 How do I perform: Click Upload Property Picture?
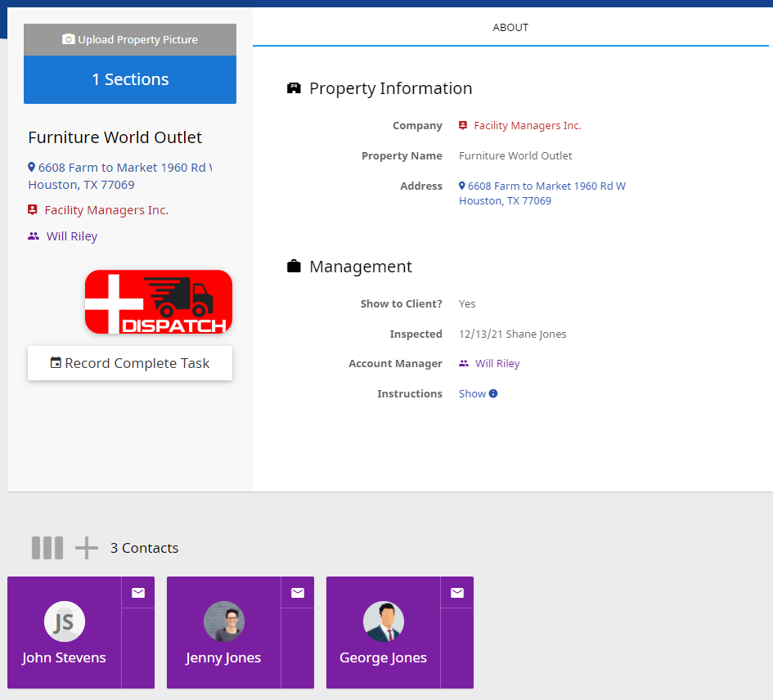(130, 39)
